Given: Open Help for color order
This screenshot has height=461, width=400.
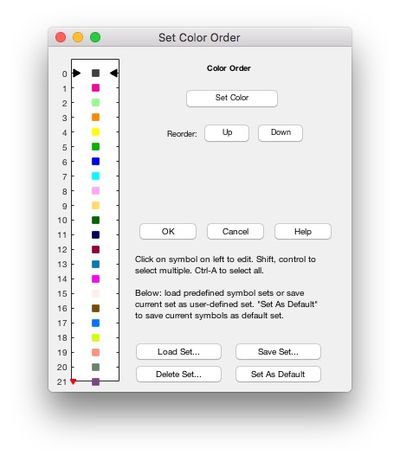Looking at the screenshot, I should (x=303, y=231).
